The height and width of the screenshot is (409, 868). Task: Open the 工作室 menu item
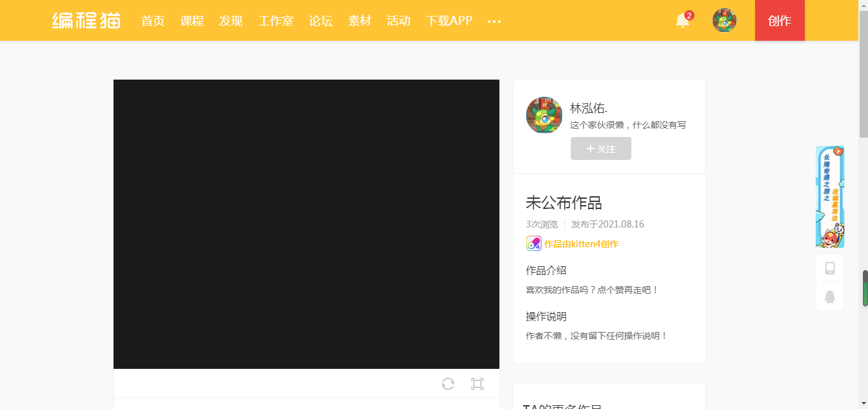pos(276,20)
